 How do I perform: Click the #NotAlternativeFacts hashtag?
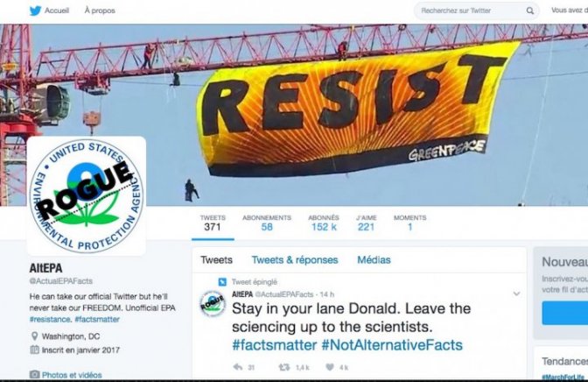392,345
